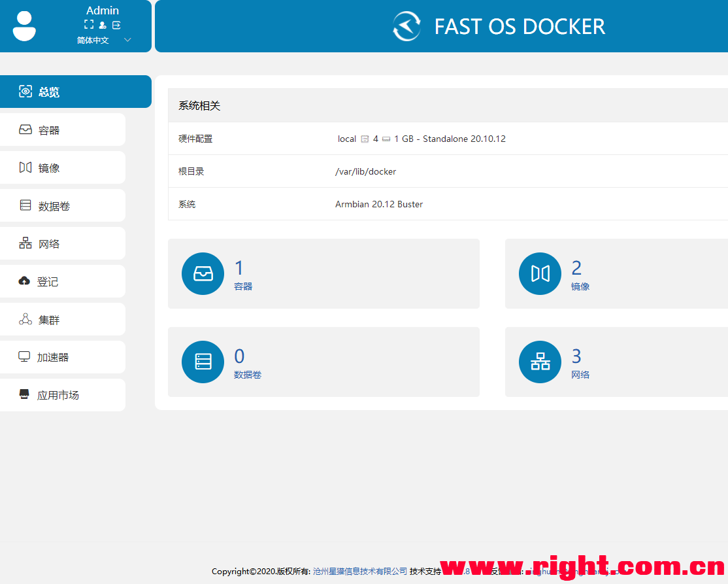Click the volume count number 0

239,356
